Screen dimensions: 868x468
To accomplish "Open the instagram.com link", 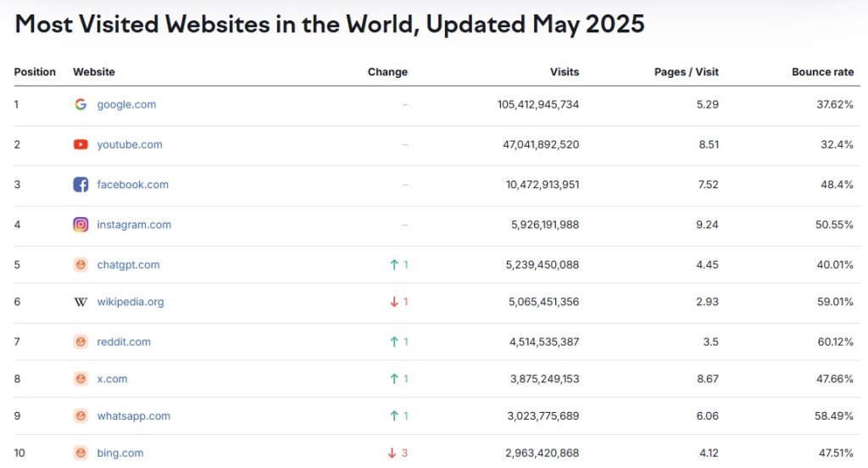I will [x=134, y=225].
